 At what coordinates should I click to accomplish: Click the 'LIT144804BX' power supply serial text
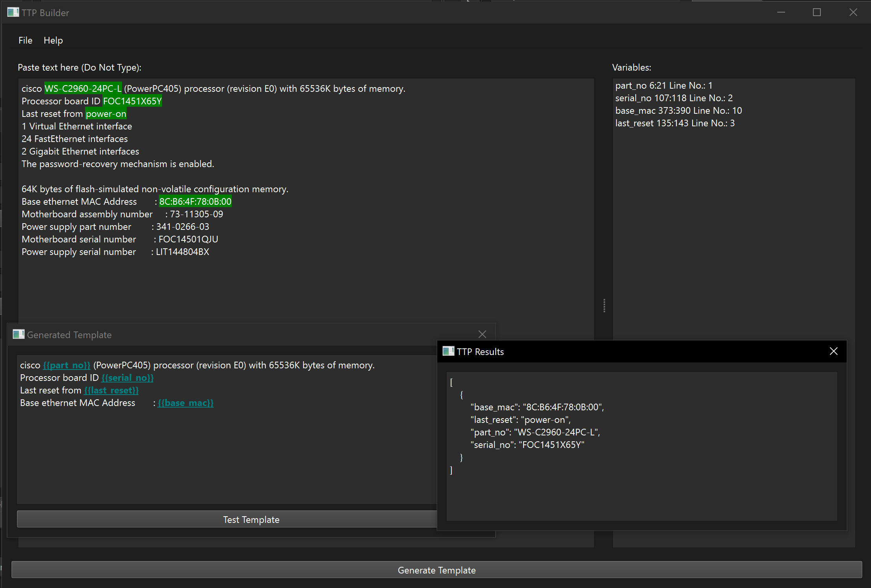pyautogui.click(x=182, y=252)
